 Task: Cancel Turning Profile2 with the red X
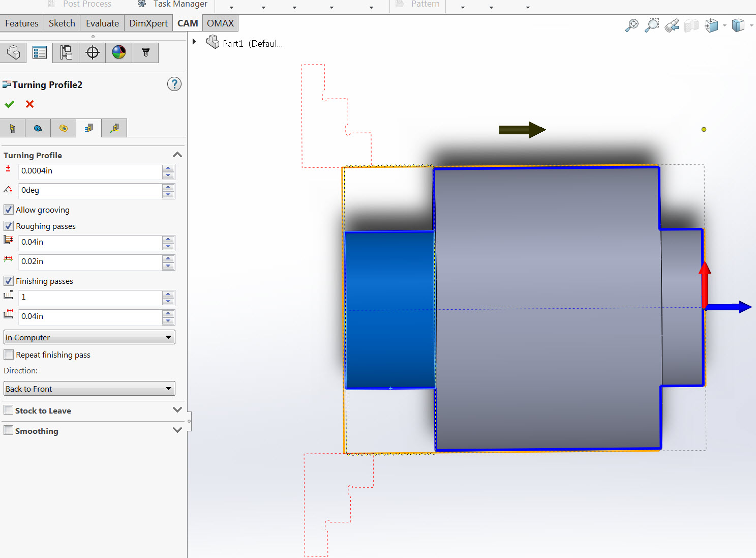point(30,104)
